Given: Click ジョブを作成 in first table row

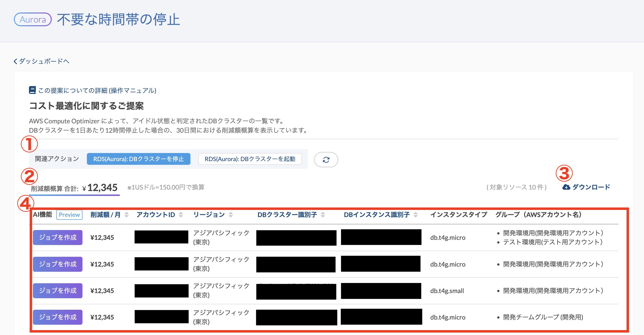Looking at the screenshot, I should [57, 237].
